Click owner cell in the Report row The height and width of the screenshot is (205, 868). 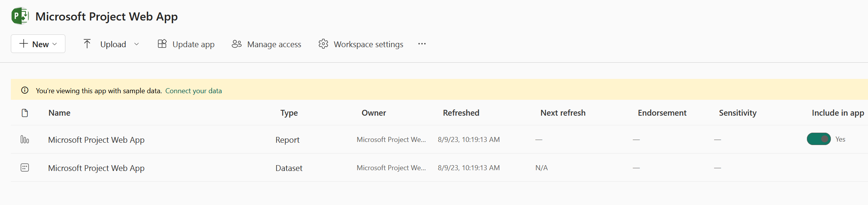coord(391,139)
